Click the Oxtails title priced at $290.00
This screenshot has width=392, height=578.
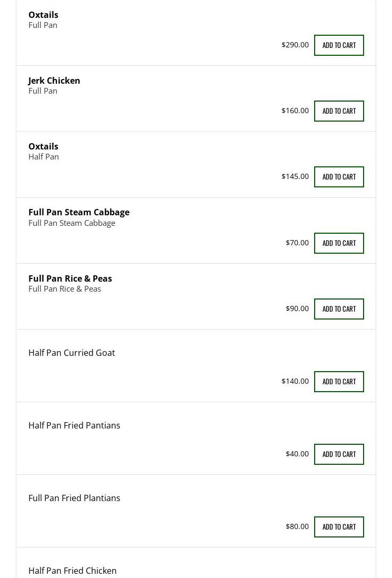point(43,15)
